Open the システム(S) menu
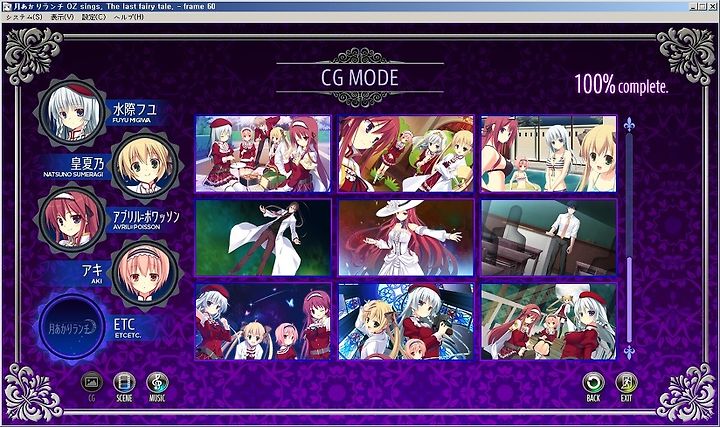Image resolution: width=720 pixels, height=427 pixels. [x=24, y=17]
